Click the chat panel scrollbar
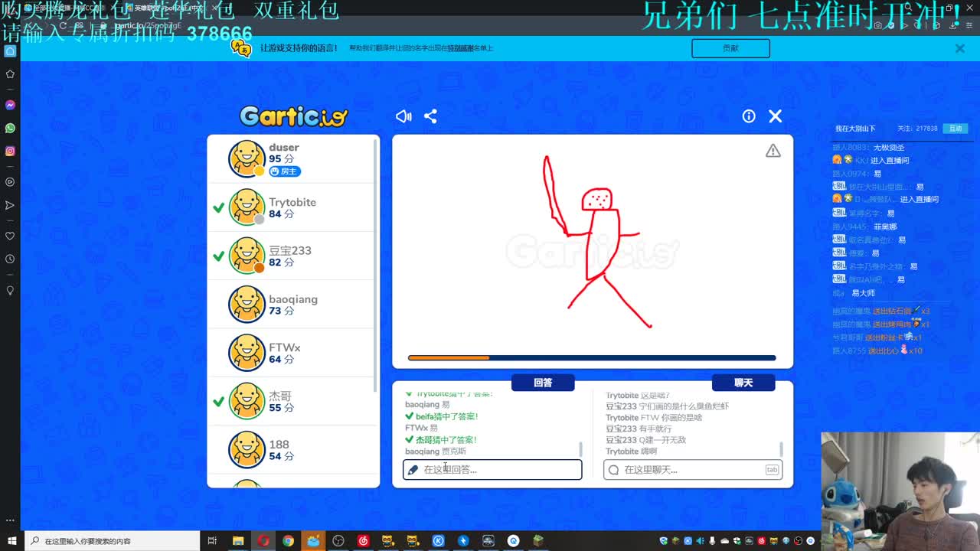The height and width of the screenshot is (551, 980). tap(781, 449)
